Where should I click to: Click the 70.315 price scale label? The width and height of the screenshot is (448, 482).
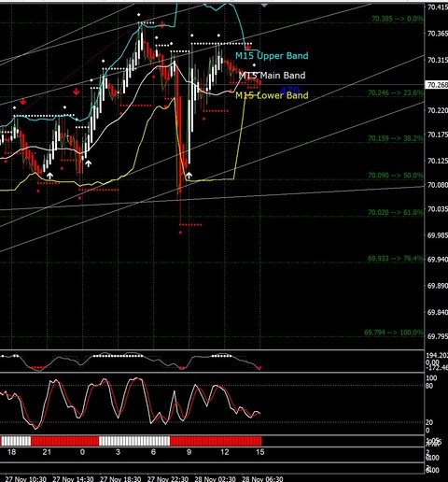[438, 60]
